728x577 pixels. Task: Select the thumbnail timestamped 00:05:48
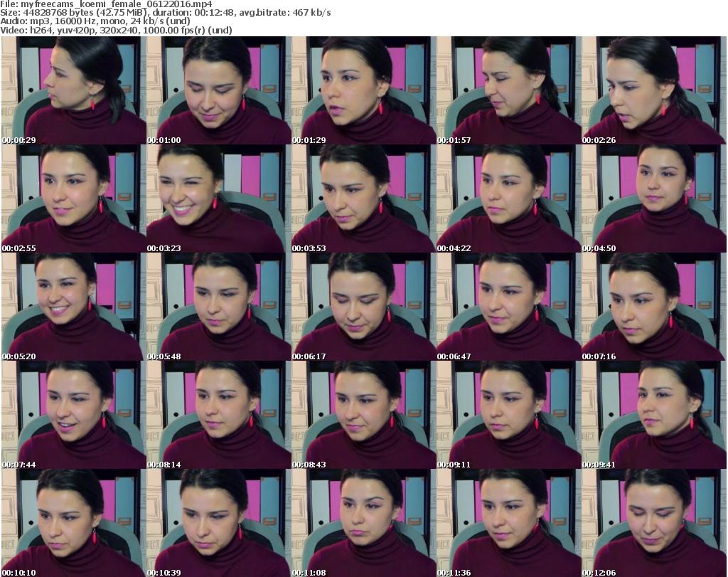coord(219,307)
